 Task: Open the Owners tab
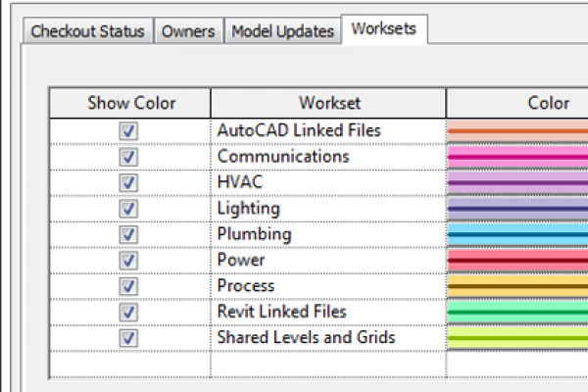tap(187, 31)
